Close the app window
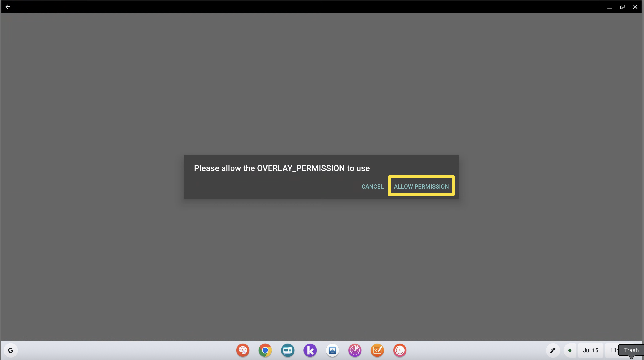The image size is (644, 360). click(x=635, y=7)
